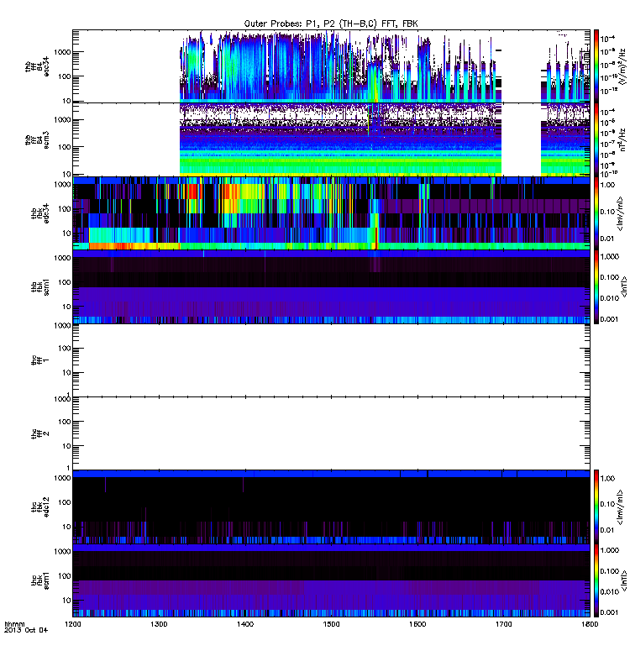
Task: Click the 'thc fff 2' panel label
Action: tap(40, 433)
